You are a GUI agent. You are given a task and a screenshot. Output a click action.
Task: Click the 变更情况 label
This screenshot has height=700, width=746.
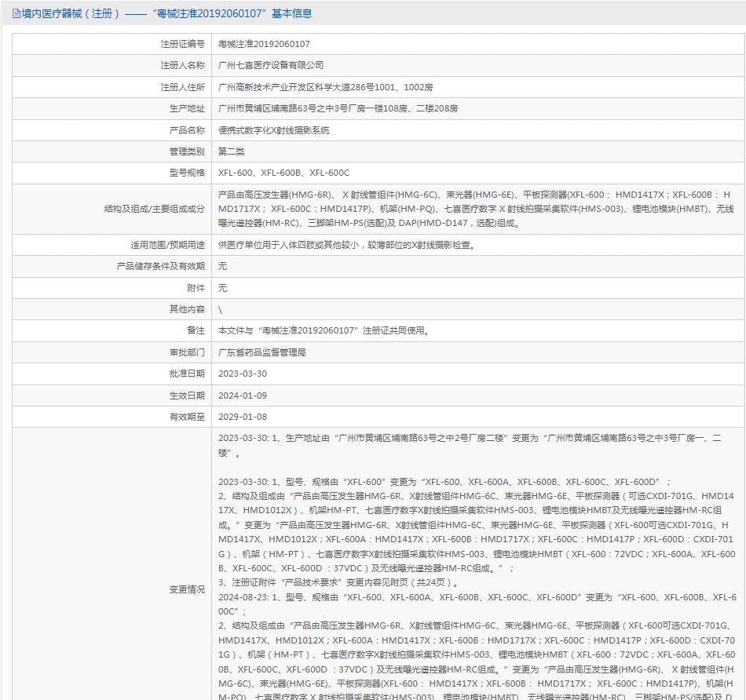coord(187,589)
